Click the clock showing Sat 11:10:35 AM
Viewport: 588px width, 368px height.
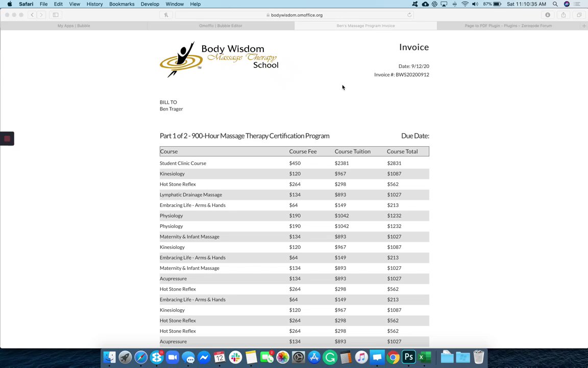[x=526, y=4]
